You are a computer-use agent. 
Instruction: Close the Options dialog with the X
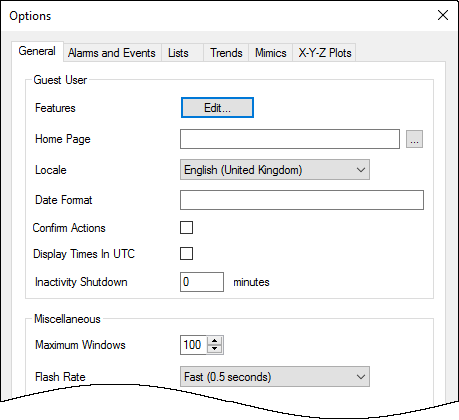[x=443, y=15]
